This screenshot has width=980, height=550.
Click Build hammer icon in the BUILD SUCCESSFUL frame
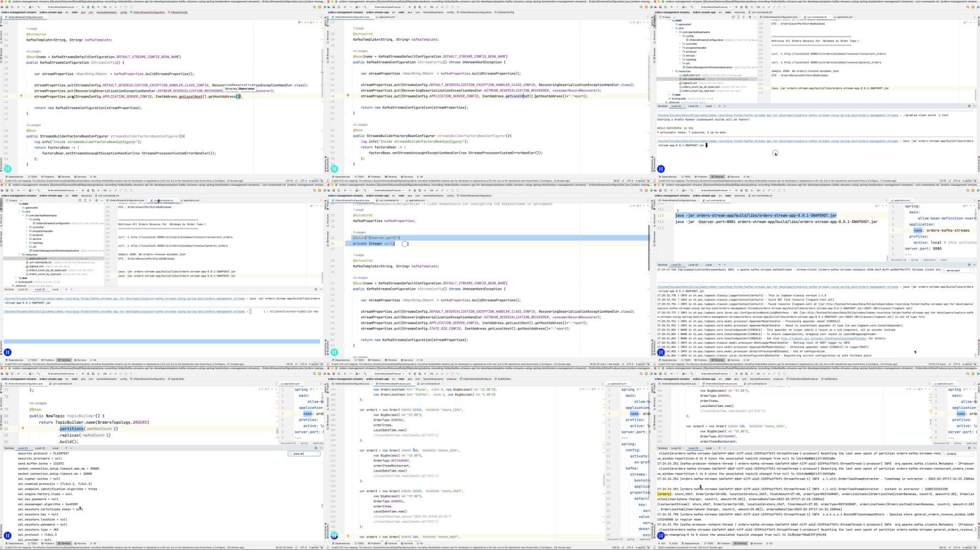691,7
